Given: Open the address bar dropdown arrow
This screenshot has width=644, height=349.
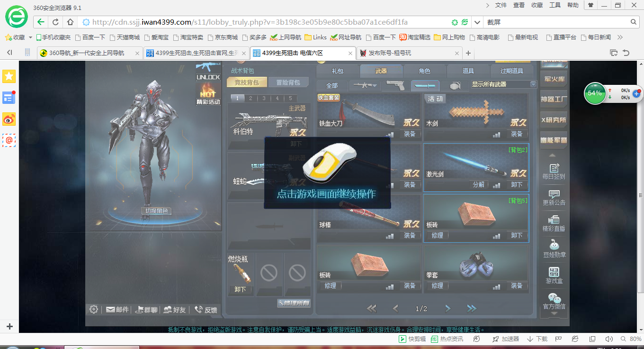Looking at the screenshot, I should pos(477,22).
